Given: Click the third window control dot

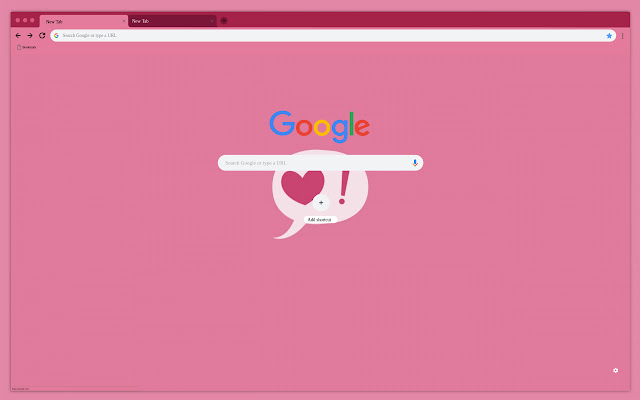Looking at the screenshot, I should pyautogui.click(x=32, y=20).
